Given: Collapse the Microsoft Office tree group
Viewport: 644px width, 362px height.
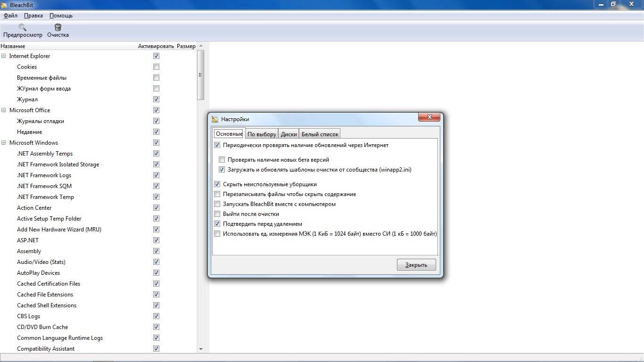Looking at the screenshot, I should 4,110.
